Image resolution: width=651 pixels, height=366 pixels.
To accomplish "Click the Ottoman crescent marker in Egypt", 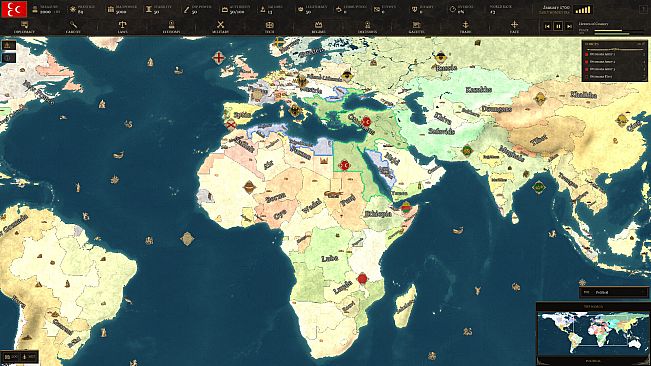I will click(344, 165).
